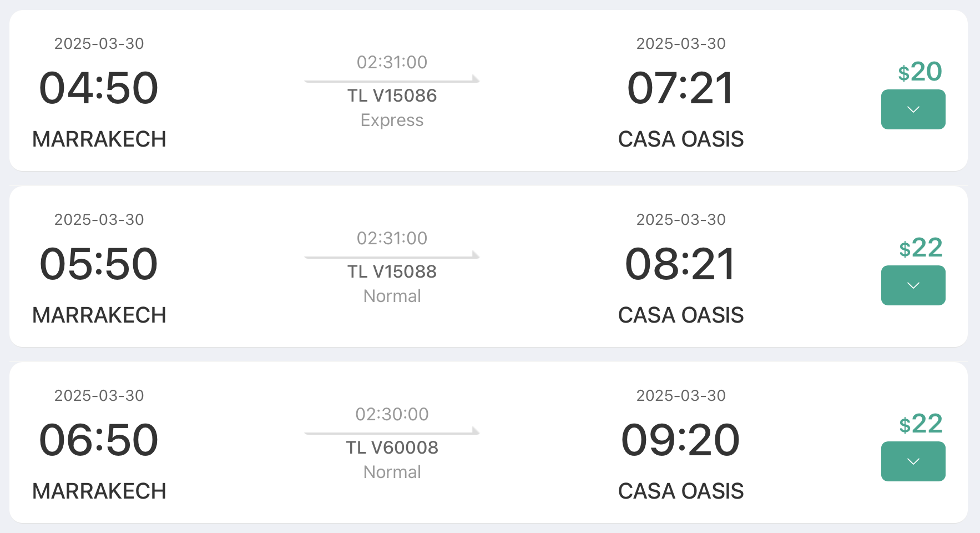Select train TL V15088 Normal
Viewport: 980px width, 533px height.
coord(392,271)
